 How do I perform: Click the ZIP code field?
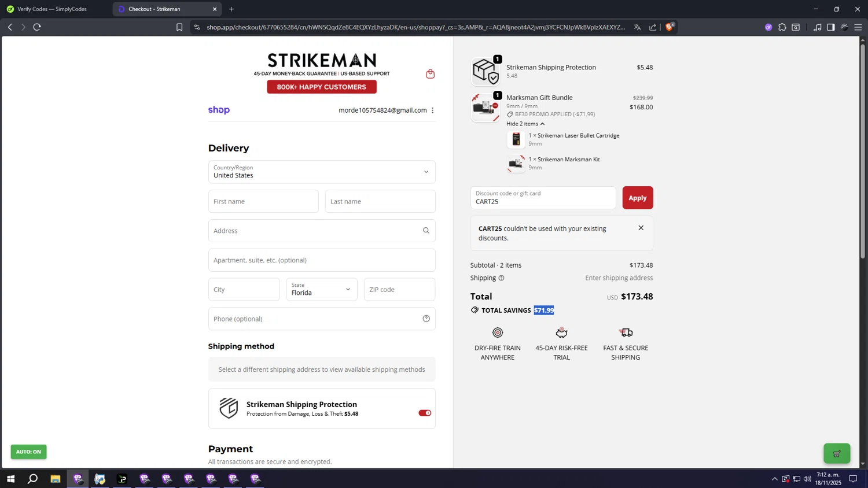(399, 289)
